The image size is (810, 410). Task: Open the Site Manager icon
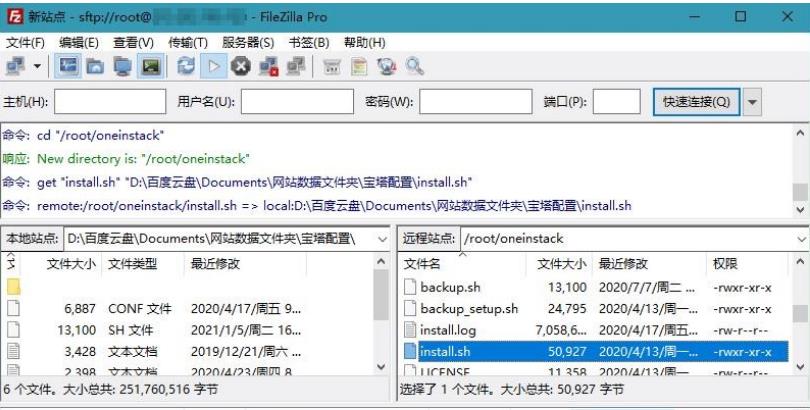tap(15, 67)
